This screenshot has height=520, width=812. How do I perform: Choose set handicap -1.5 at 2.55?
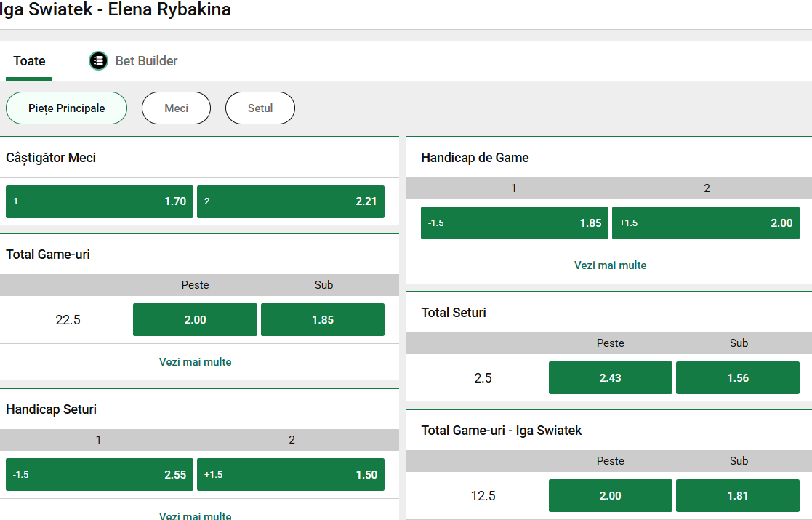click(x=100, y=475)
